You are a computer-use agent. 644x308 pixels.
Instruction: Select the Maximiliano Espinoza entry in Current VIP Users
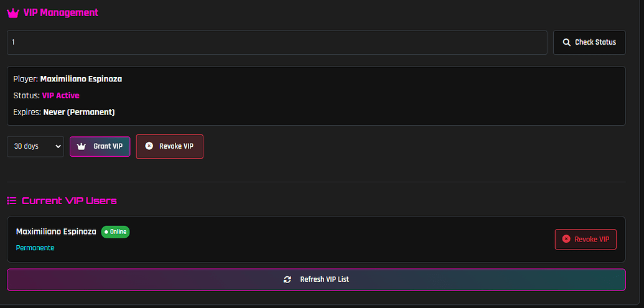(x=56, y=231)
